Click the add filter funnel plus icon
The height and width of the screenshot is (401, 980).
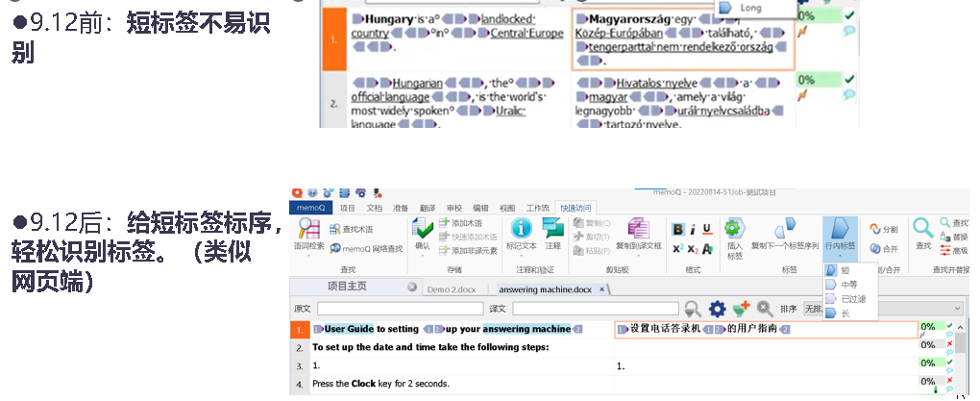click(742, 308)
